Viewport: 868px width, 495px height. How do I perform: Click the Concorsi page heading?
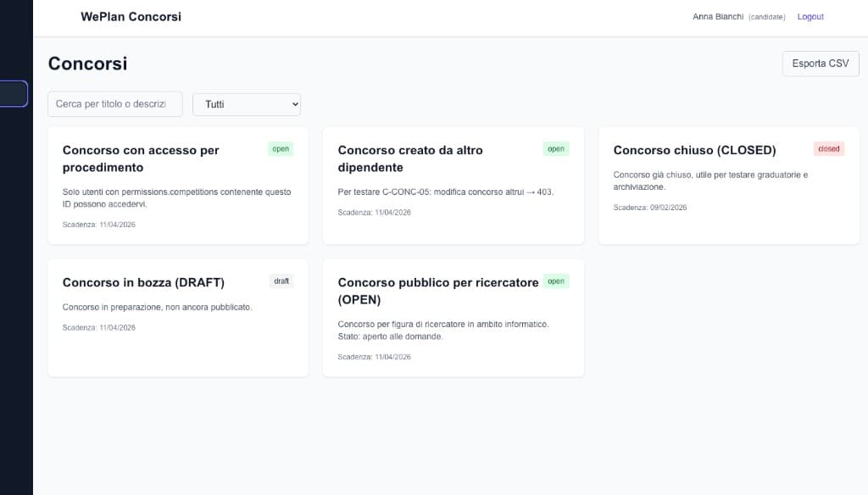[87, 64]
